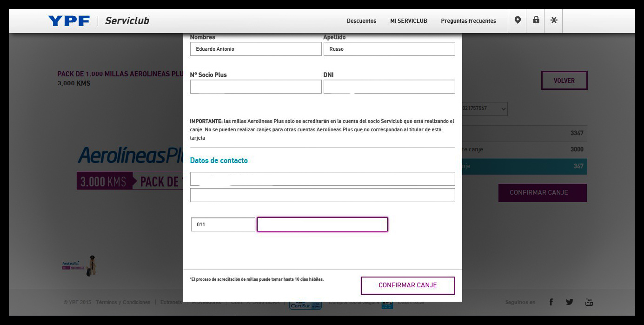The height and width of the screenshot is (325, 644).
Task: Click the location pin icon in header
Action: coord(517,20)
